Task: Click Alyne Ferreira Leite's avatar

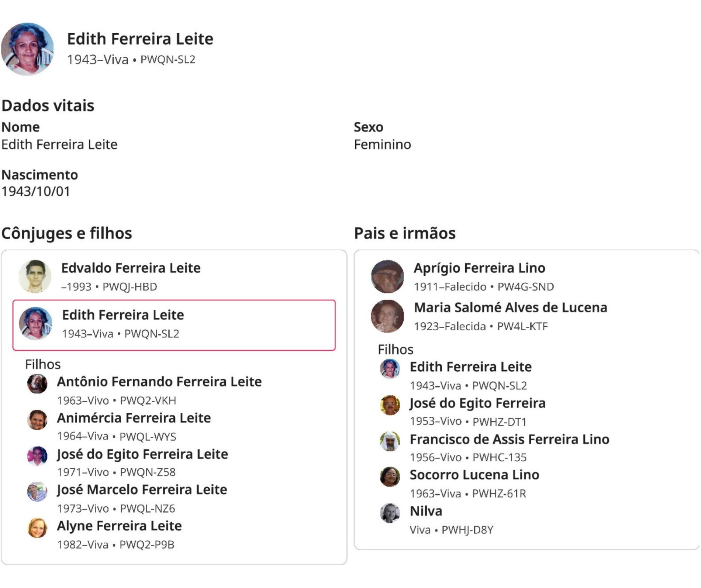Action: click(x=37, y=528)
